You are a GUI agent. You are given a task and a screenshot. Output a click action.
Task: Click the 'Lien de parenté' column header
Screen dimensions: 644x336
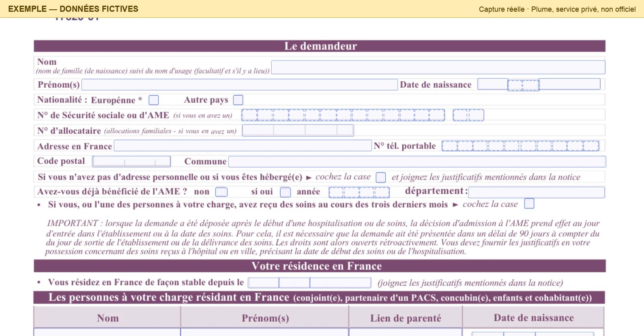tap(406, 318)
